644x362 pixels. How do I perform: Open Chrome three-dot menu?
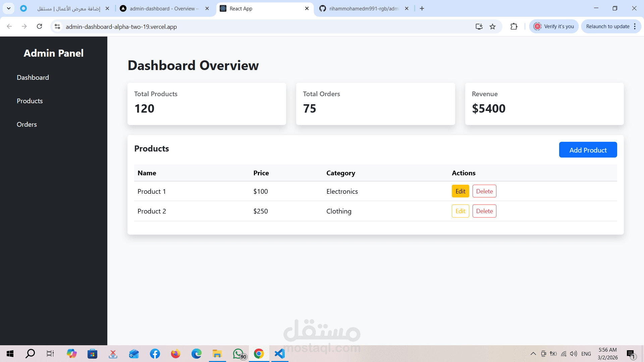tap(635, 26)
